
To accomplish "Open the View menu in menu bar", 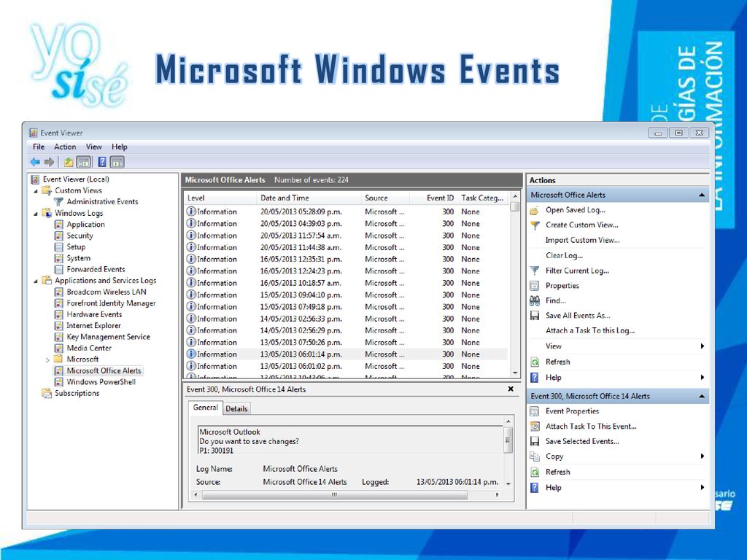I will [x=94, y=147].
